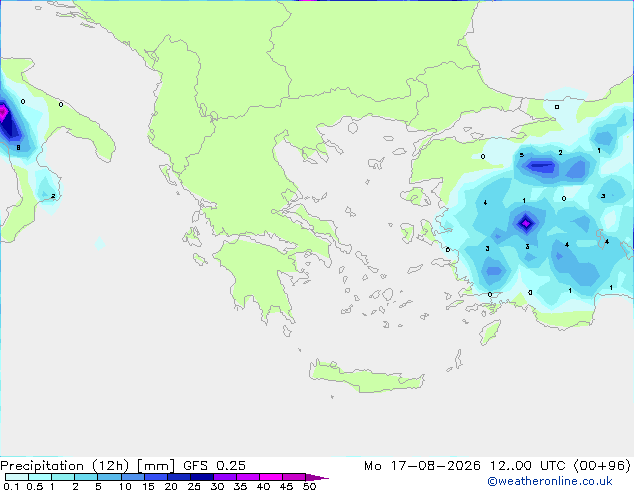This screenshot has width=634, height=490.
Task: Click the "35" legend label
Action: click(240, 486)
